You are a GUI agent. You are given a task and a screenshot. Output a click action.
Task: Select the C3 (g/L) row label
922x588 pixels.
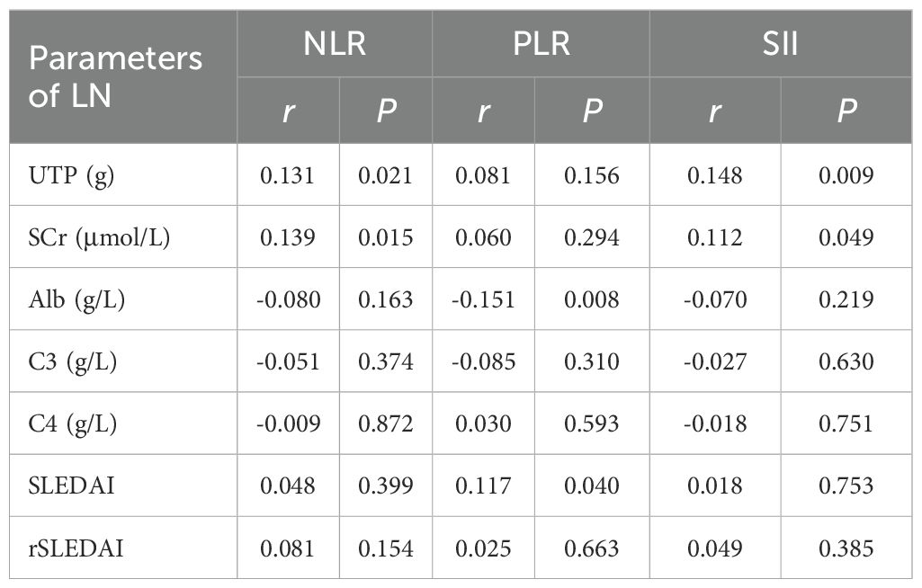73,361
